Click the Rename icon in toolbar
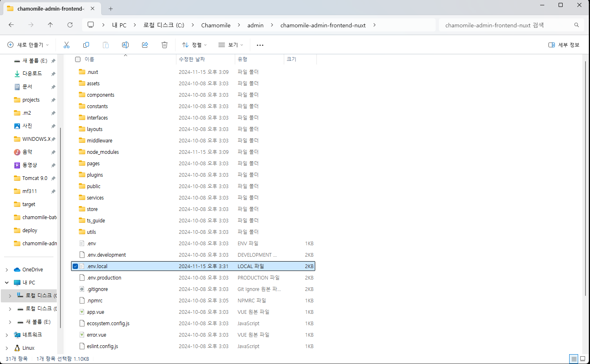Screen dimensions: 590x364 (125, 45)
